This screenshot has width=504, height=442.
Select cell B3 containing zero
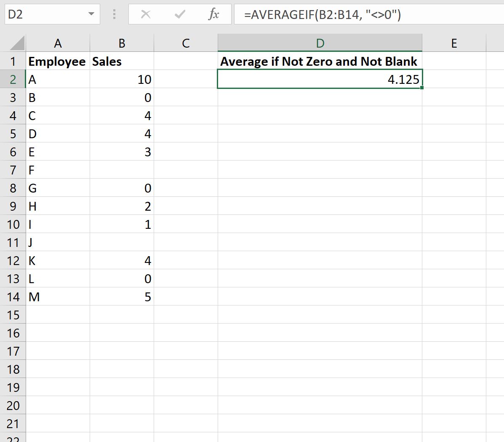pyautogui.click(x=121, y=97)
